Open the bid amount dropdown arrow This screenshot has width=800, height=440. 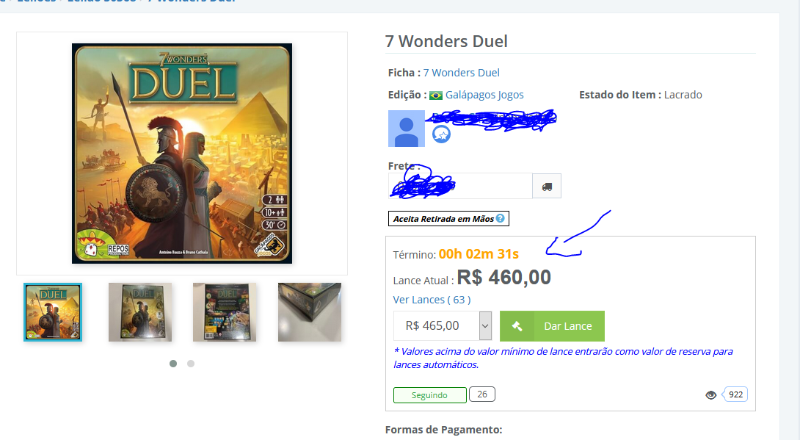click(485, 326)
